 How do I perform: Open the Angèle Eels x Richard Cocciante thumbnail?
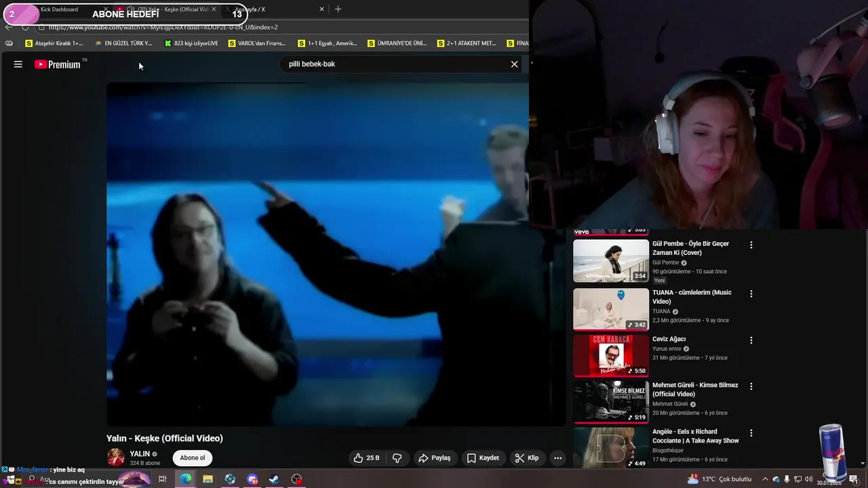(611, 447)
